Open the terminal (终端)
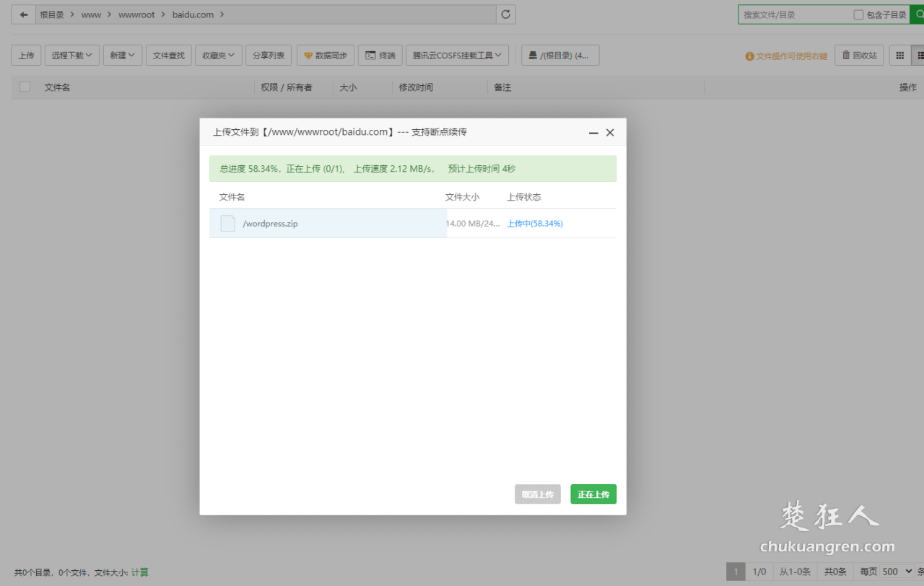This screenshot has height=586, width=924. point(380,56)
